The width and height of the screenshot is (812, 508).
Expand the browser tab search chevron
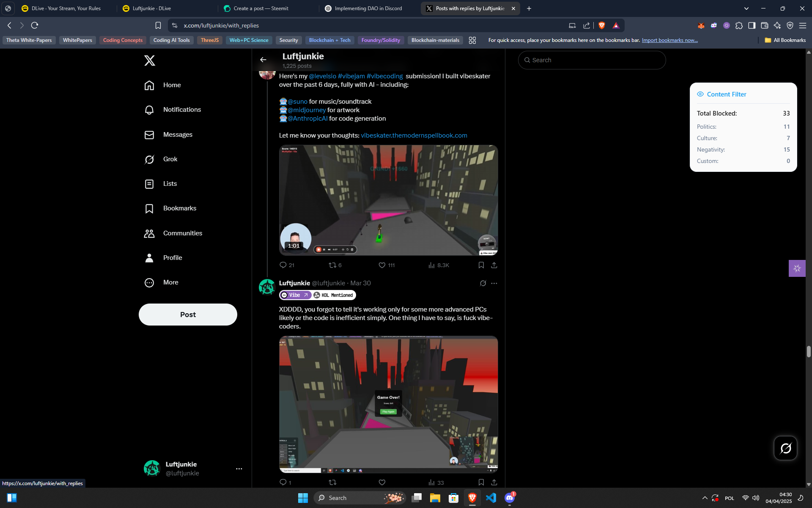[x=746, y=8]
